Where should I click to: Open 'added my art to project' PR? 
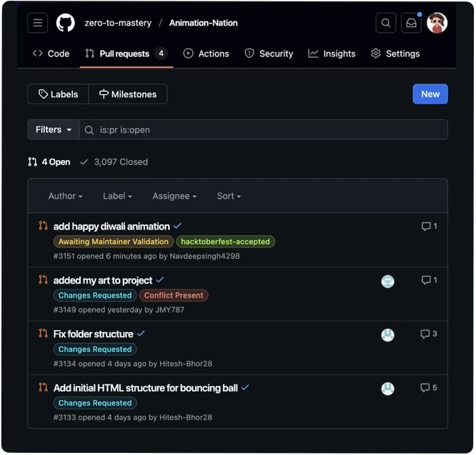pos(103,280)
